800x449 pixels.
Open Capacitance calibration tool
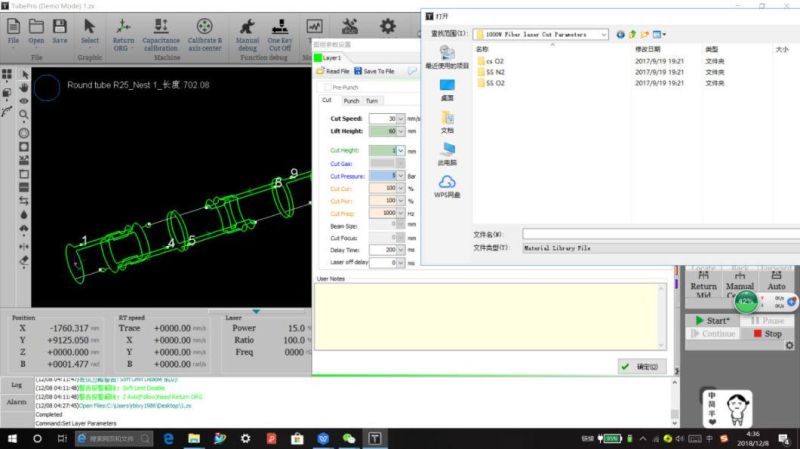tap(161, 26)
